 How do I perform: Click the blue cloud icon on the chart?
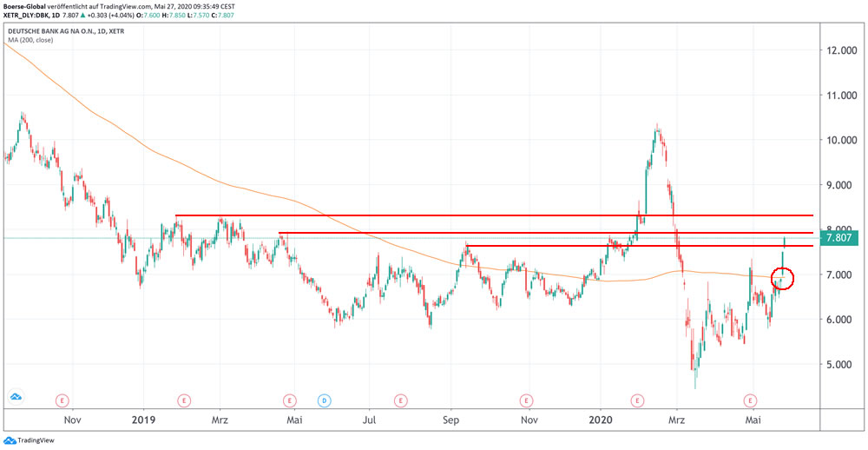tap(15, 397)
